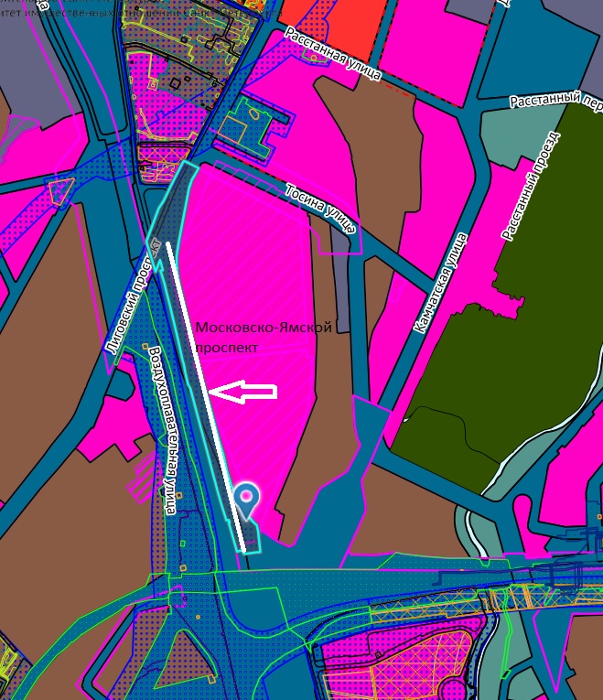The image size is (603, 700).
Task: Click the white left-pointing arrow annotation
Action: coord(242,392)
